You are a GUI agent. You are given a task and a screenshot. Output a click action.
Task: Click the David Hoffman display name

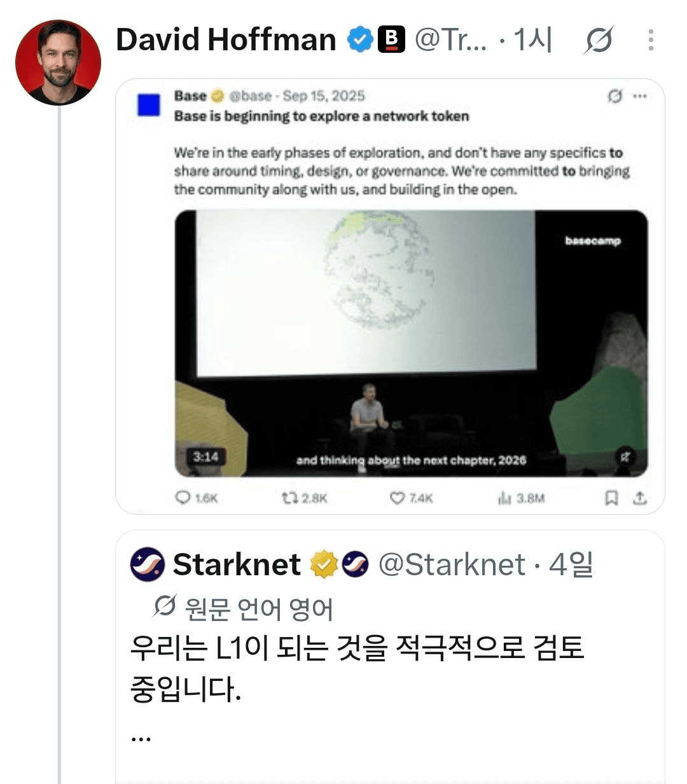click(226, 40)
